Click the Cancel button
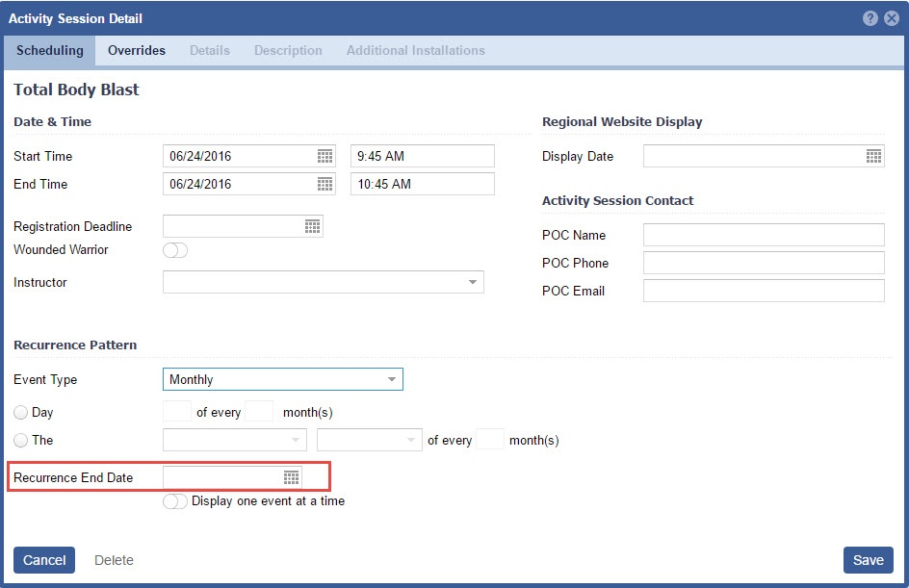Viewport: 909px width, 588px height. coord(44,560)
